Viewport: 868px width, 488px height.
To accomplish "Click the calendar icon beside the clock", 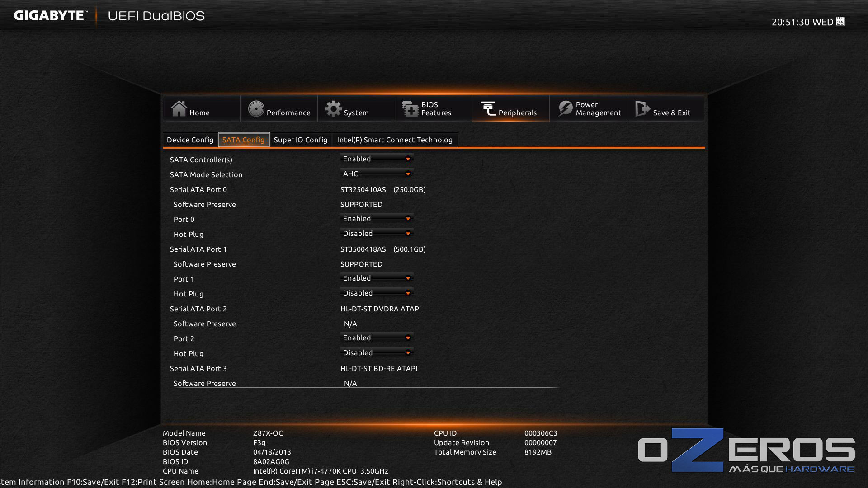I will [840, 21].
